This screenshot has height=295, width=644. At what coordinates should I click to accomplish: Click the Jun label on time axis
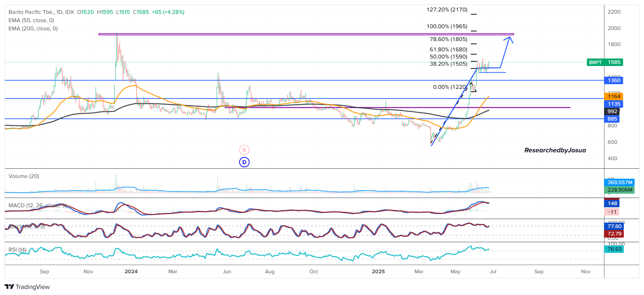click(x=227, y=271)
